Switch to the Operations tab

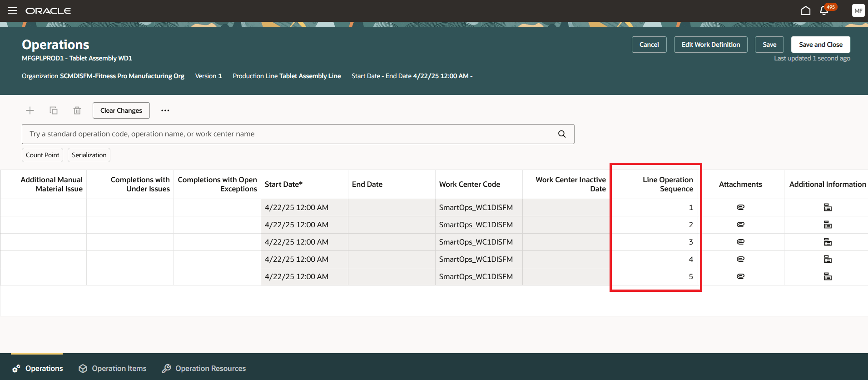pos(37,368)
